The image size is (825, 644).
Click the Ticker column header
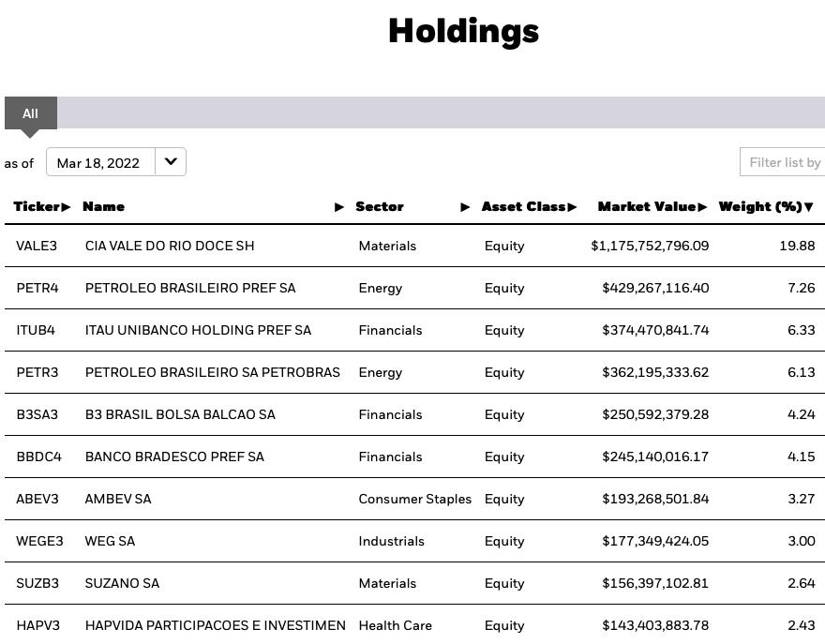coord(37,207)
